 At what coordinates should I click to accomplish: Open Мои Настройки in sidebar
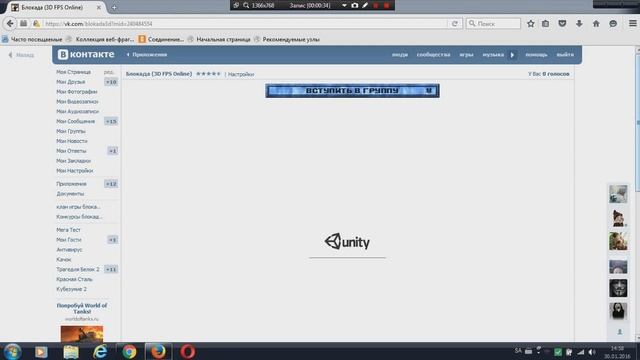point(75,171)
